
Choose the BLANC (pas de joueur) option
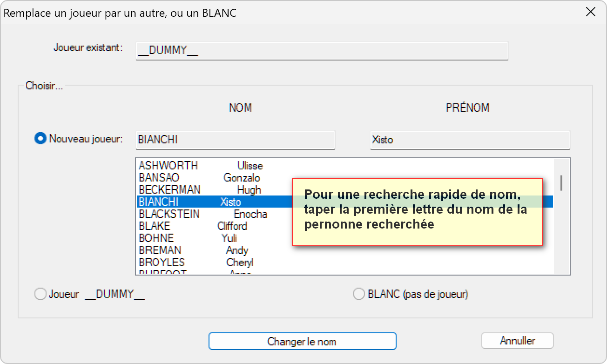click(x=359, y=294)
